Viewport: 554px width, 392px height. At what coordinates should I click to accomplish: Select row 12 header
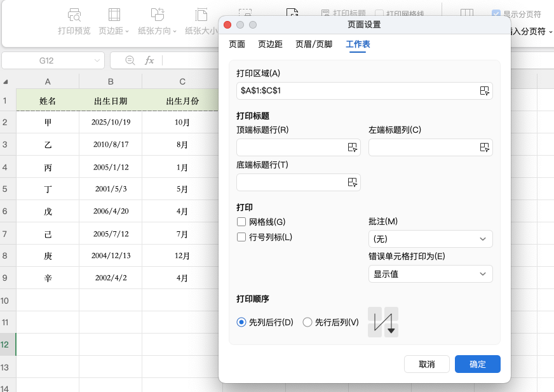tap(8, 344)
